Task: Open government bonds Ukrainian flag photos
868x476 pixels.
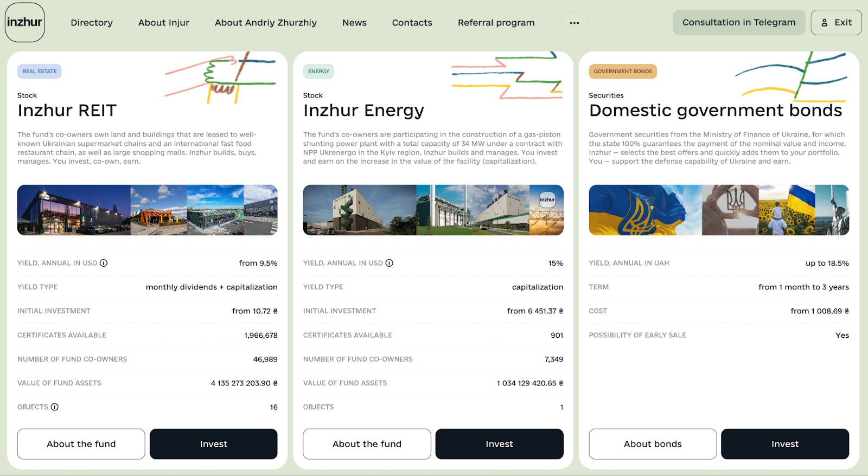Action: coord(719,210)
